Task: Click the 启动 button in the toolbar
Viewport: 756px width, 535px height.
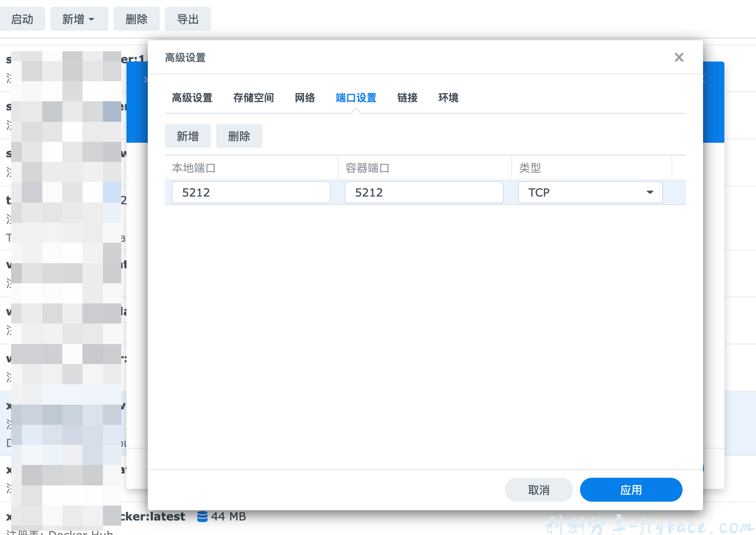Action: [23, 19]
